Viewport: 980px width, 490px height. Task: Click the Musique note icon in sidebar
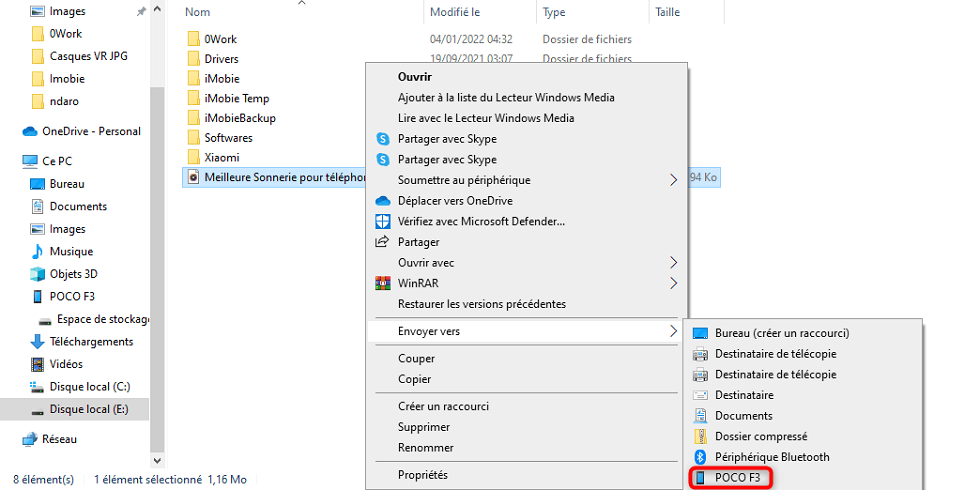[x=38, y=252]
